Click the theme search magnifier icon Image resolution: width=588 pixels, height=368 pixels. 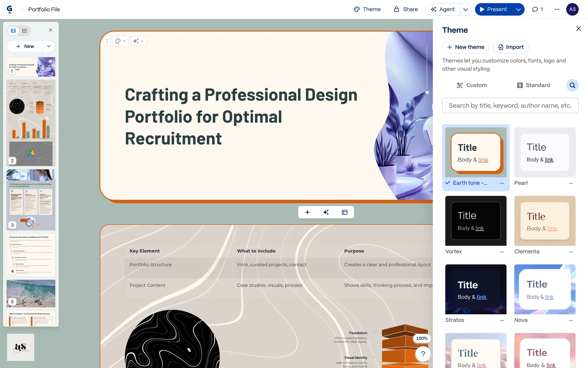pyautogui.click(x=572, y=85)
